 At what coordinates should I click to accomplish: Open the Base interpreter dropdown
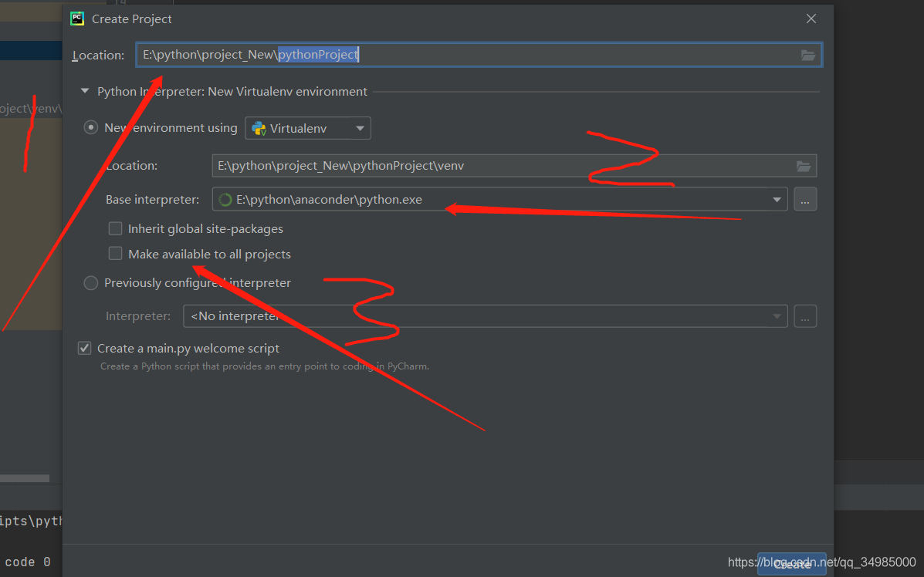click(499, 200)
